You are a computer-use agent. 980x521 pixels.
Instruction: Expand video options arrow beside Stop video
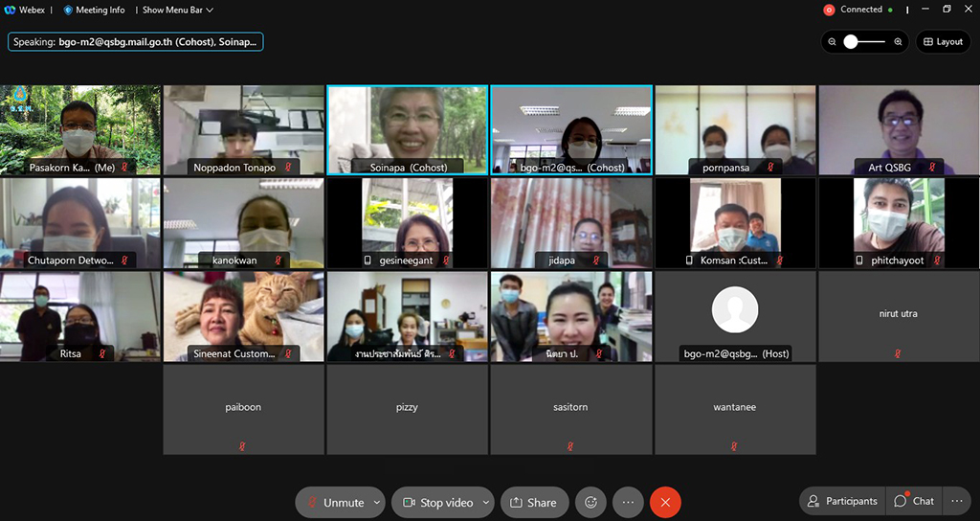pos(486,502)
